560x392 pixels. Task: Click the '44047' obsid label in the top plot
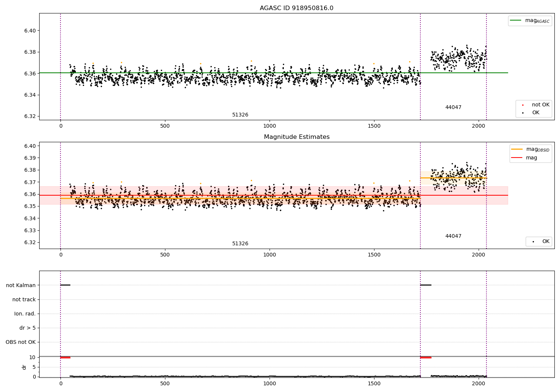point(453,108)
